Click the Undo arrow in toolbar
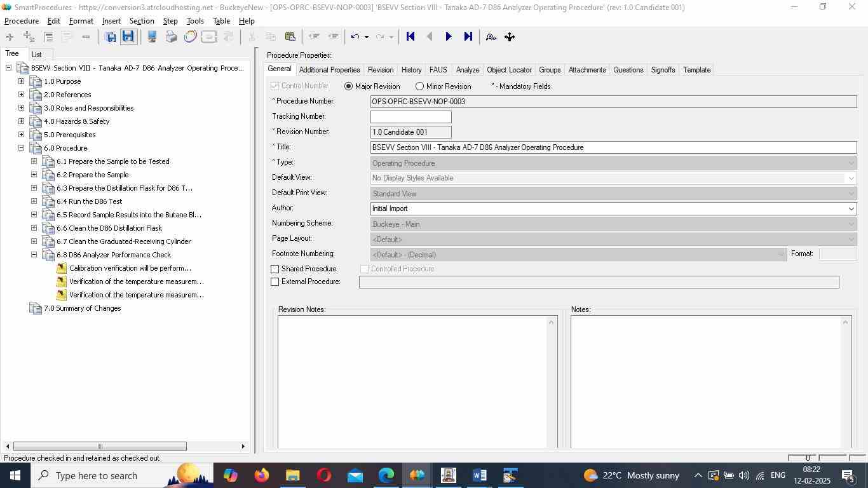 coord(355,37)
